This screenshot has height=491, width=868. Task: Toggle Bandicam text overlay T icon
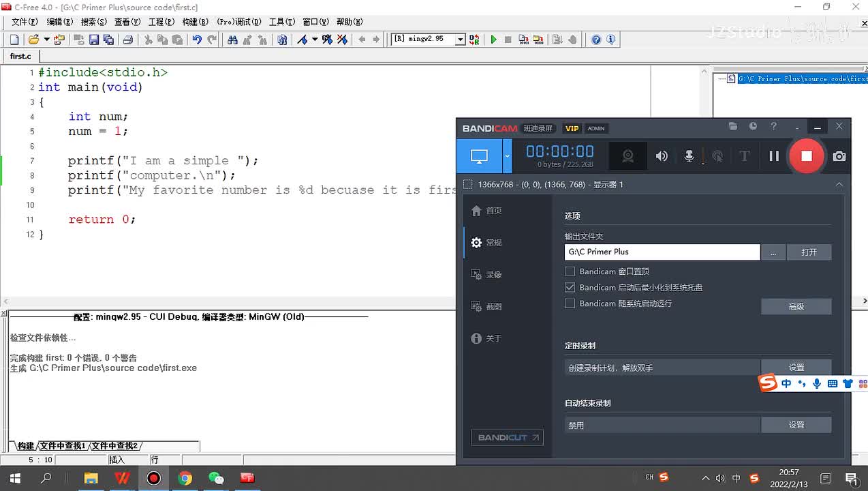click(744, 156)
